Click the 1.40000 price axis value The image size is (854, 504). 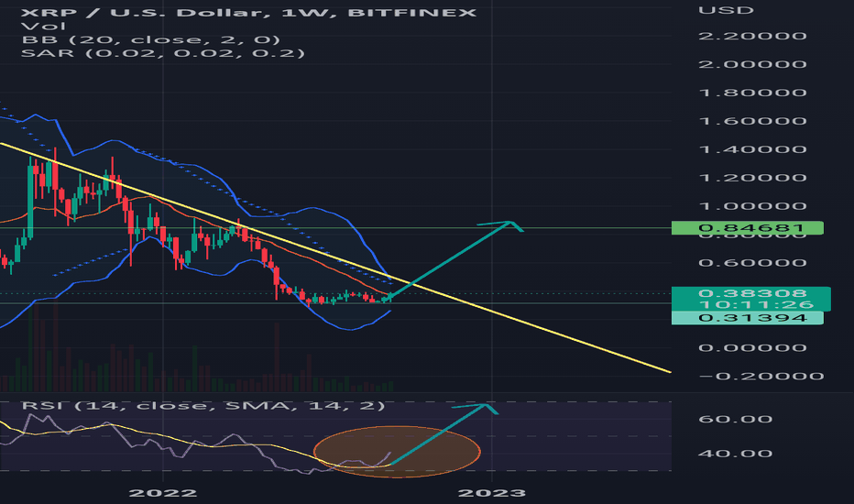coord(752,149)
